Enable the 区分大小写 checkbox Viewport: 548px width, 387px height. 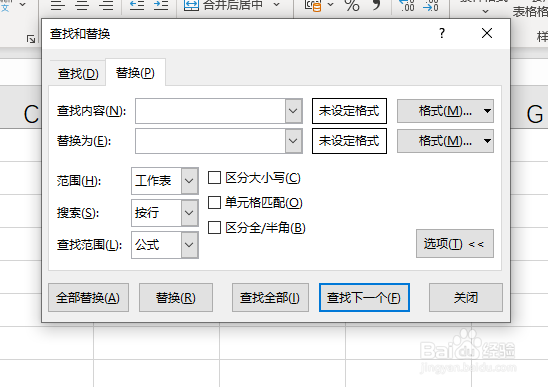click(x=214, y=178)
